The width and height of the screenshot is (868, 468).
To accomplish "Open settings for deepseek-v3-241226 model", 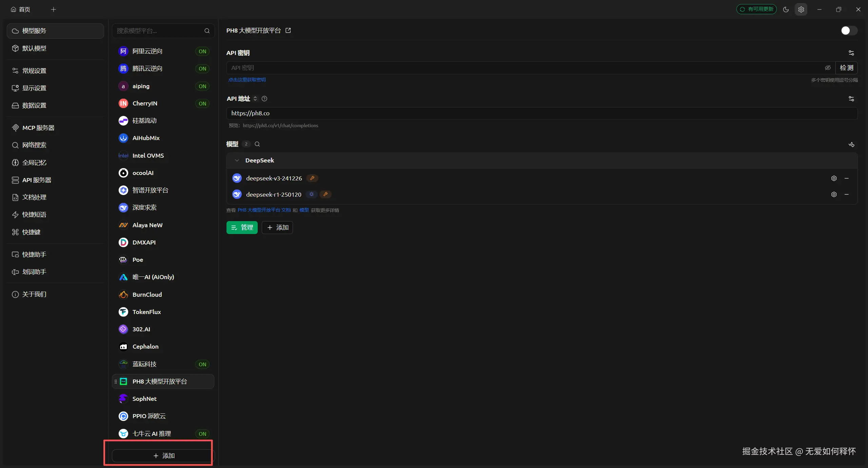I will tap(834, 178).
